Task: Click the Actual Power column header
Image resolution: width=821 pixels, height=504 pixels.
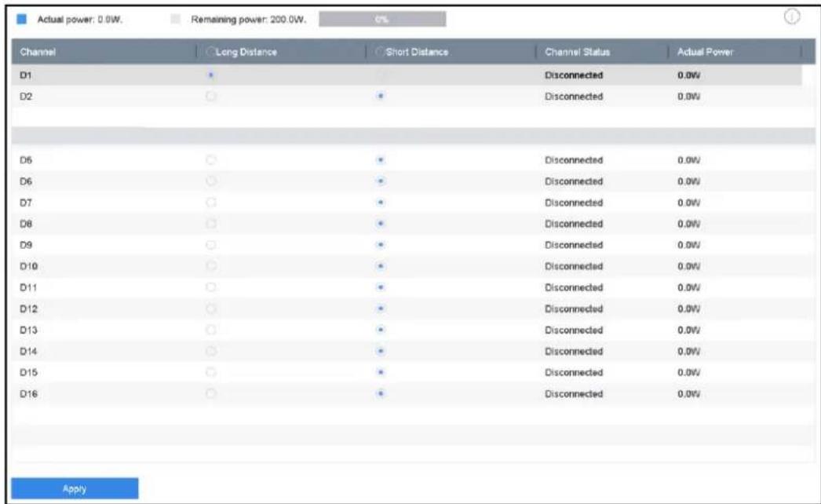Action: pos(705,52)
